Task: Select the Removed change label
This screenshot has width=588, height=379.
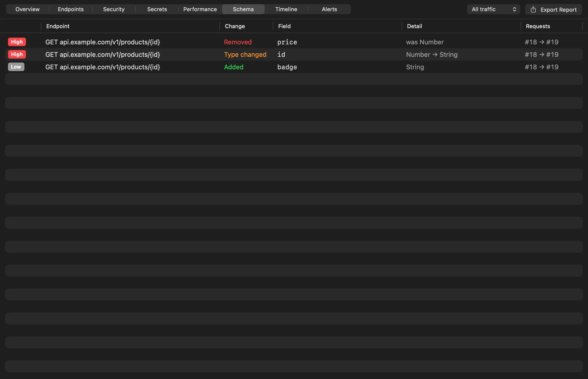Action: pos(238,42)
